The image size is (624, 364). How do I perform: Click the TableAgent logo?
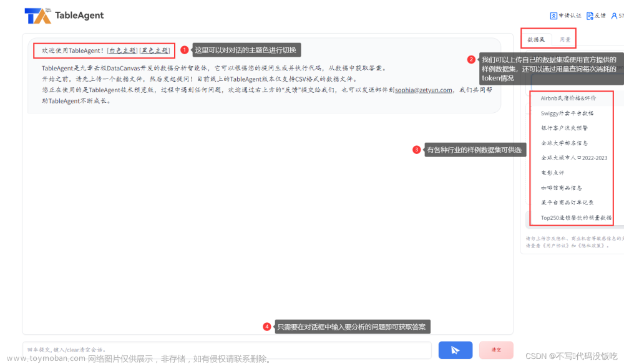(x=38, y=16)
